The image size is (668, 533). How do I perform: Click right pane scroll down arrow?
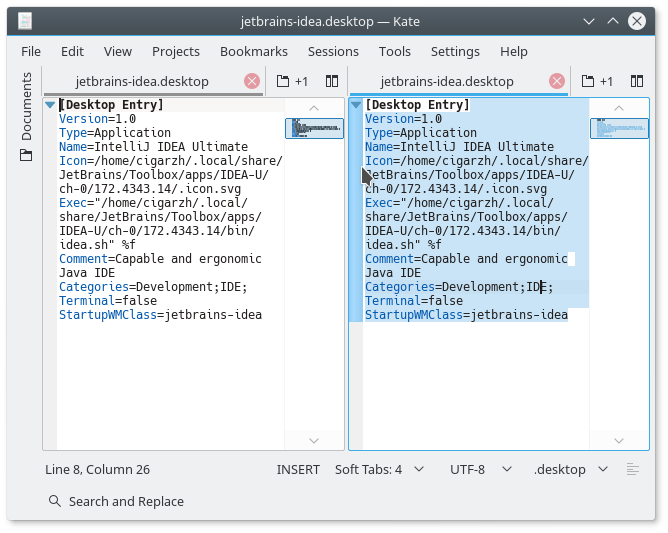(x=619, y=441)
